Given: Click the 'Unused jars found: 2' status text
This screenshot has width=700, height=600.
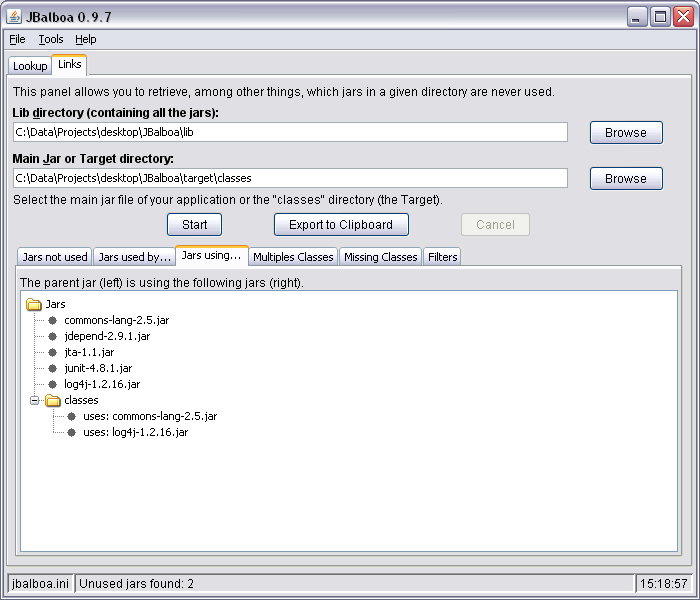Looking at the screenshot, I should [136, 583].
